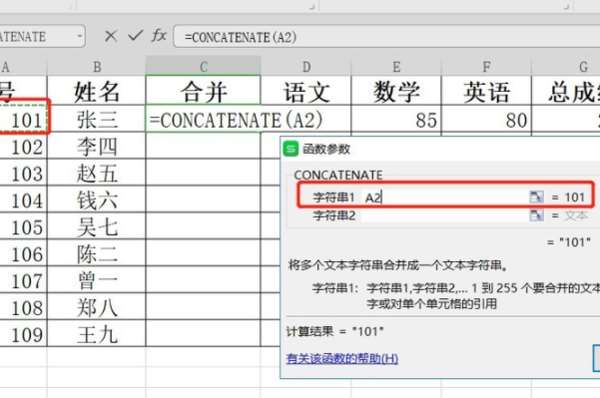This screenshot has width=600, height=398.
Task: Click the 函数参数 dialog WPS icon
Action: 290,148
